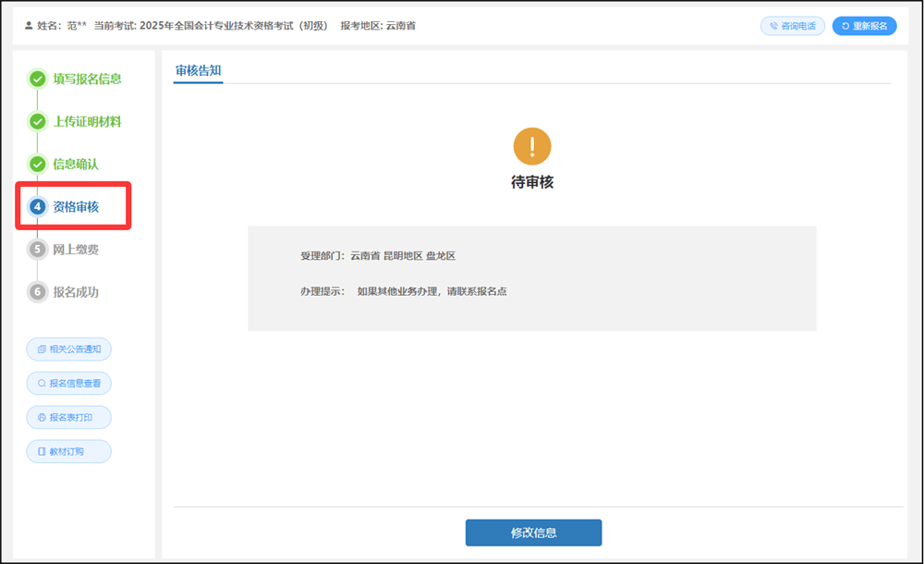Click 报名表打印 to print the form
This screenshot has height=564, width=924.
[69, 418]
